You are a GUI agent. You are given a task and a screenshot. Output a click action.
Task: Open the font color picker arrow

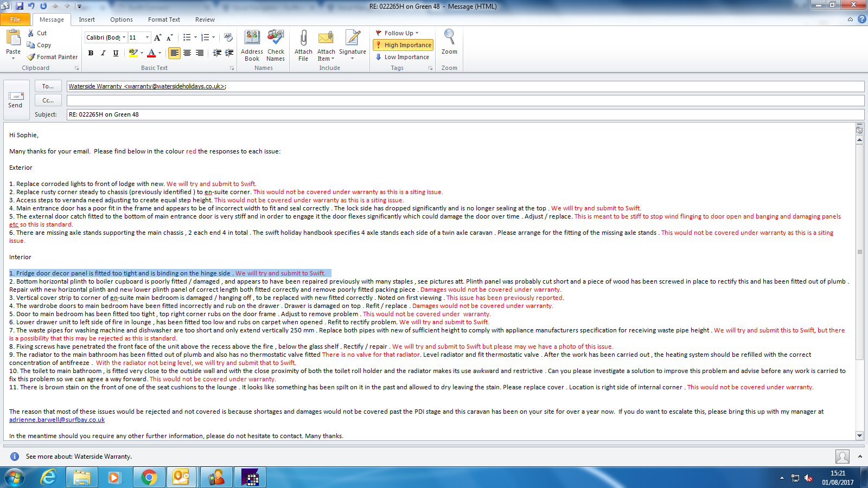point(159,53)
